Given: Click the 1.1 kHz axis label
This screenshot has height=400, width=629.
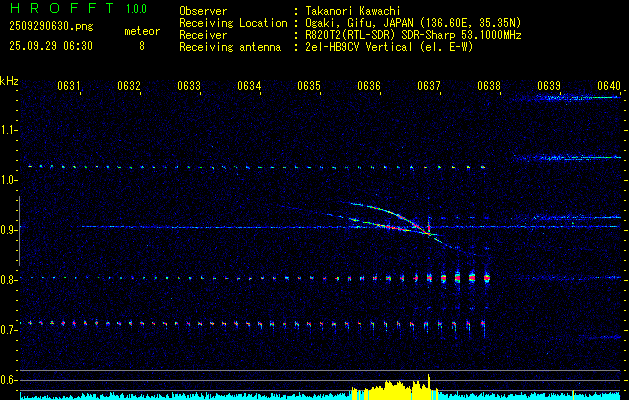Looking at the screenshot, I should pyautogui.click(x=8, y=130).
